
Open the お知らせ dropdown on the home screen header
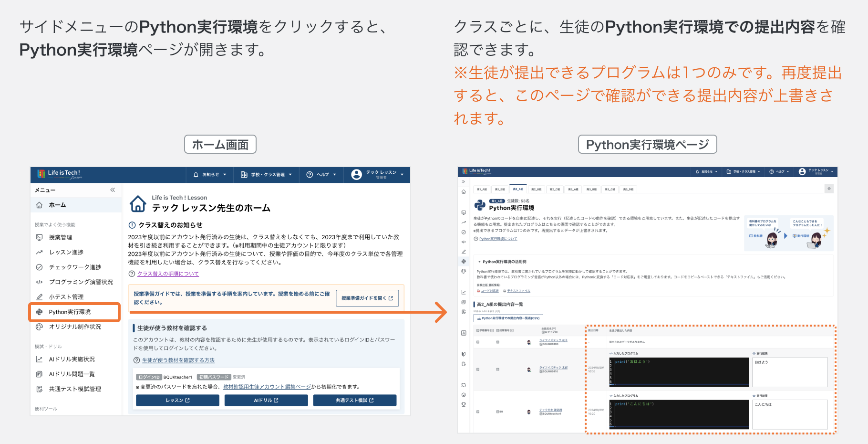(x=210, y=175)
